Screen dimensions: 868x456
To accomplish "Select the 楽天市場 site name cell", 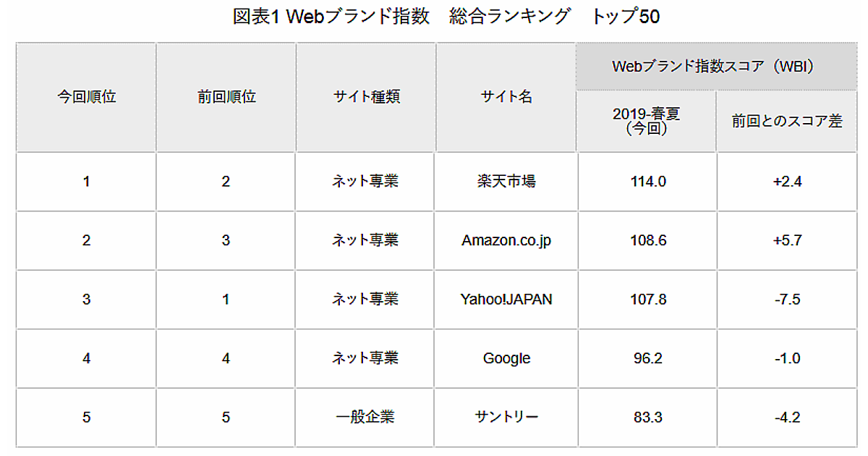I will tap(506, 181).
